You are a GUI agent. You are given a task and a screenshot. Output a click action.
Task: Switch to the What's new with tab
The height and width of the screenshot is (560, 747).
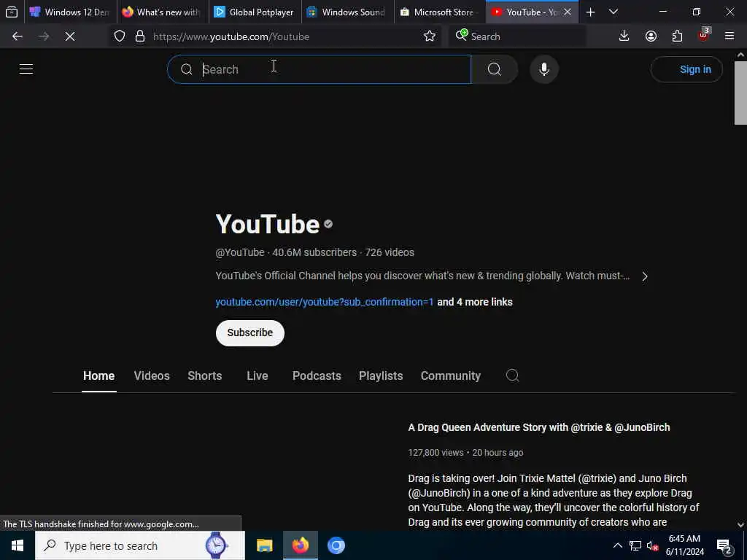(x=161, y=12)
